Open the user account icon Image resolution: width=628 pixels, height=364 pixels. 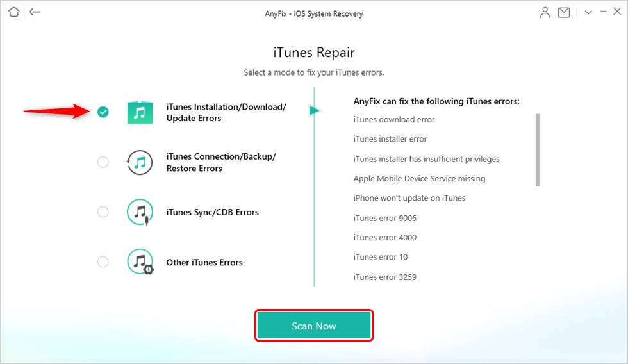[545, 12]
